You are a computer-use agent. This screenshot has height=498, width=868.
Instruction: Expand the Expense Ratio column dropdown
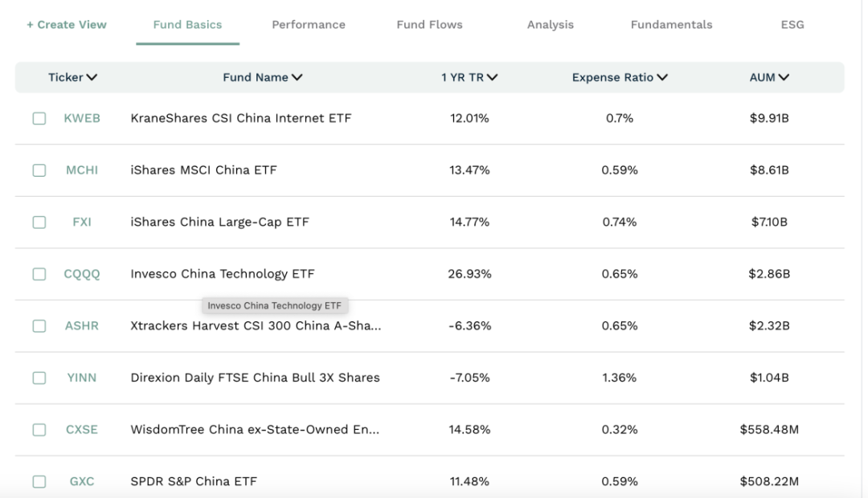[x=620, y=78]
